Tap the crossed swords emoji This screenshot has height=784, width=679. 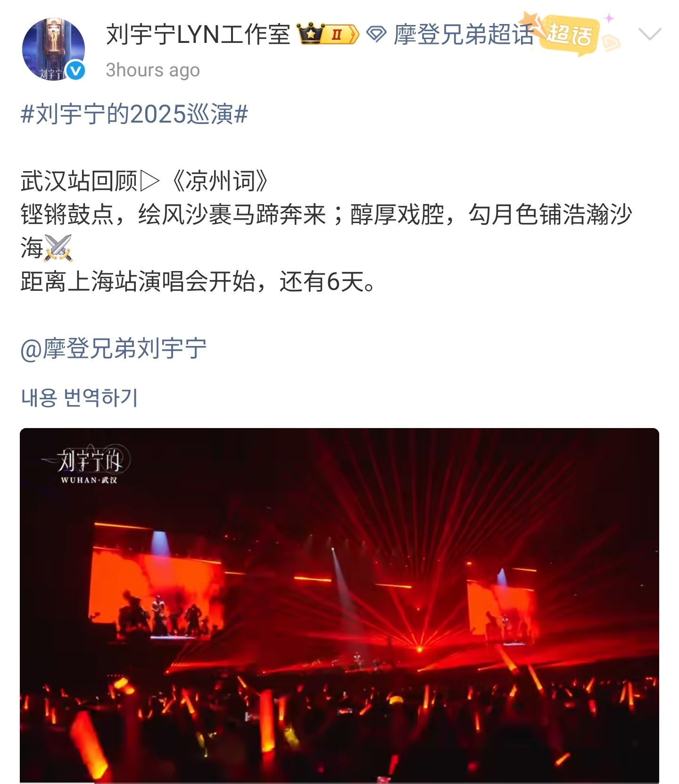point(58,248)
